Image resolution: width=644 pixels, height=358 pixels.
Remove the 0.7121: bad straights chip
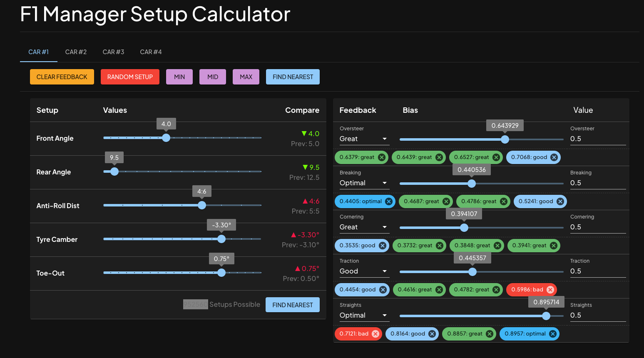pyautogui.click(x=375, y=334)
